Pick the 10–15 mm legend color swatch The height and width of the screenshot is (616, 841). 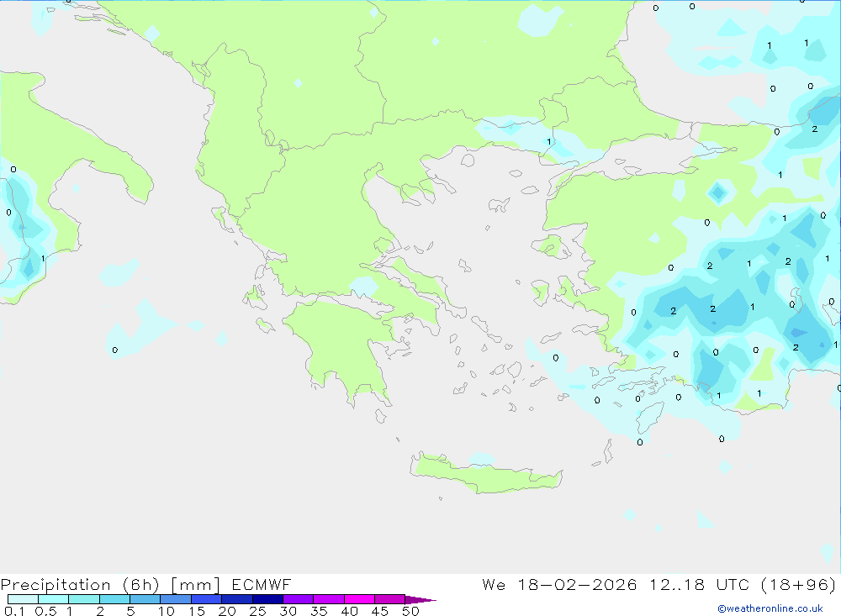pos(176,599)
